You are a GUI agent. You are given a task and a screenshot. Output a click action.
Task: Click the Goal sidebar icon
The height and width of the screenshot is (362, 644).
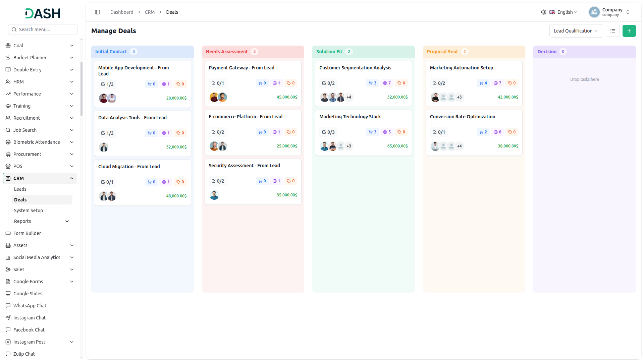pos(8,46)
